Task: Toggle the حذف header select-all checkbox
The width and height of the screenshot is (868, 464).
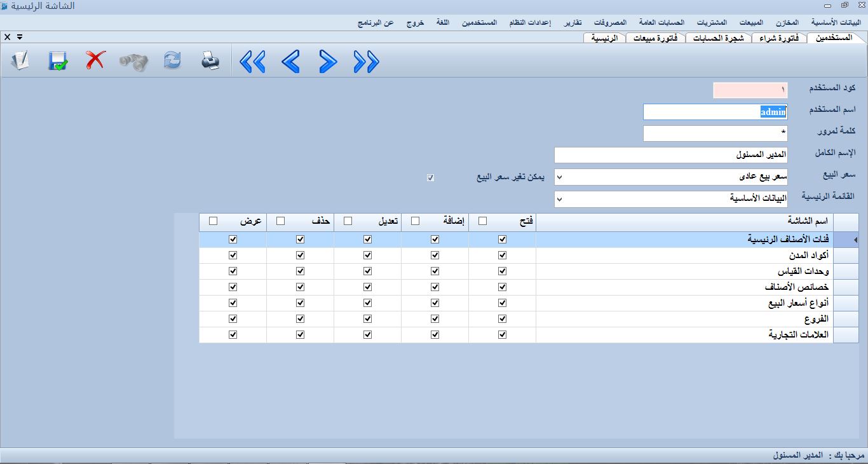Action: tap(280, 221)
